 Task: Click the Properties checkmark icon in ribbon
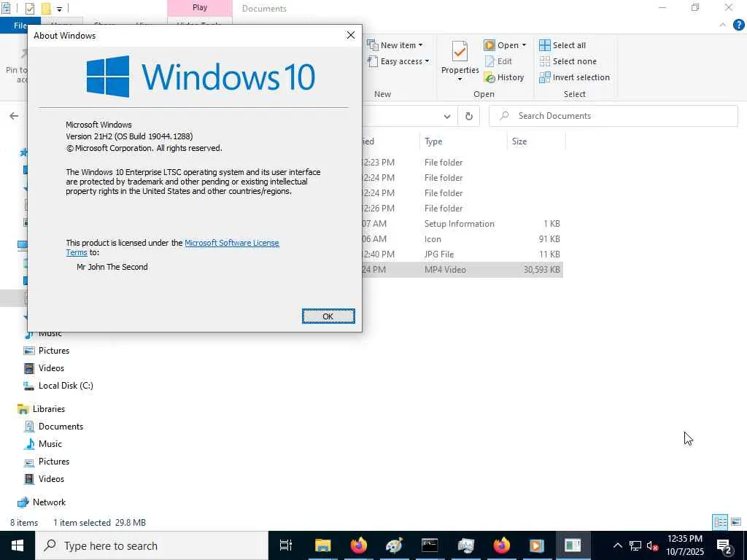point(460,52)
